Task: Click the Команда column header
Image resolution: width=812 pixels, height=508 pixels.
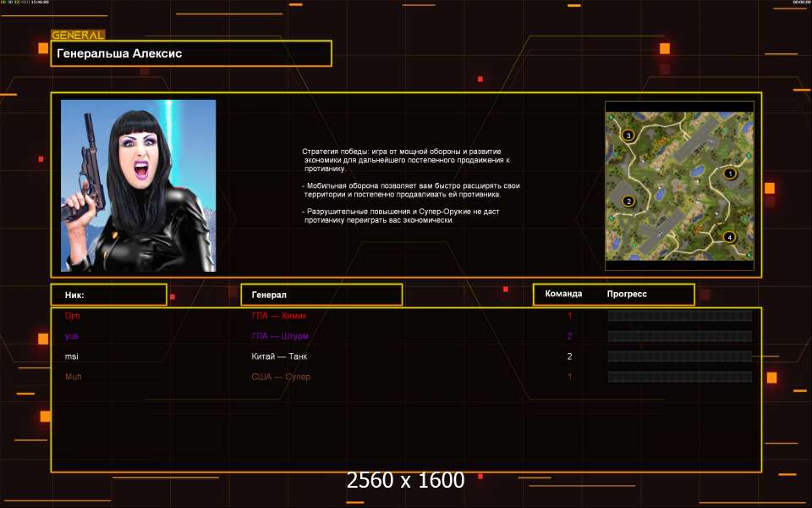Action: (x=563, y=294)
